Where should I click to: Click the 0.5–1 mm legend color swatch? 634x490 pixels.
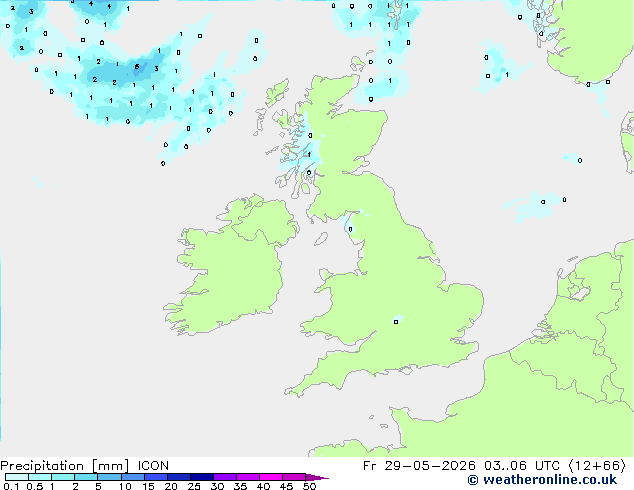40,477
